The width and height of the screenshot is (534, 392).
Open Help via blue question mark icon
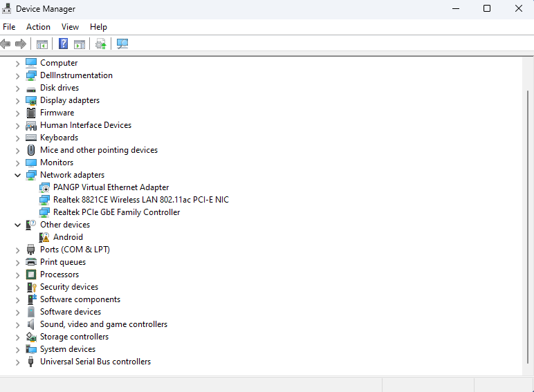64,44
